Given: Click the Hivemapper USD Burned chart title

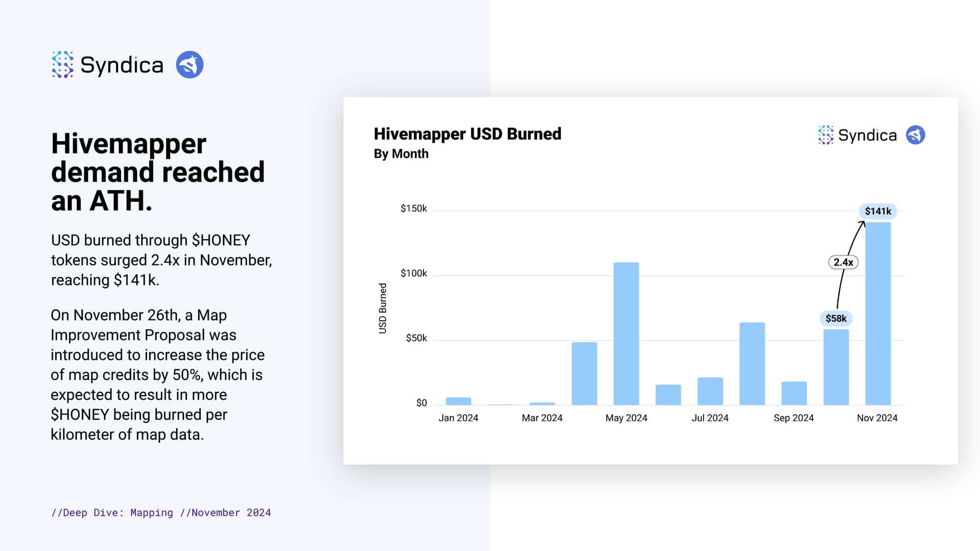Looking at the screenshot, I should (467, 134).
